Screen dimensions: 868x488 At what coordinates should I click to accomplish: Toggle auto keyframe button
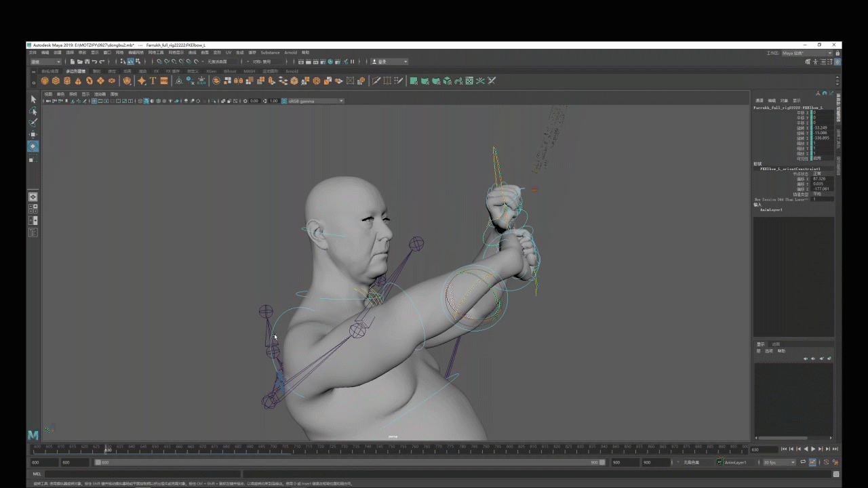pos(812,462)
